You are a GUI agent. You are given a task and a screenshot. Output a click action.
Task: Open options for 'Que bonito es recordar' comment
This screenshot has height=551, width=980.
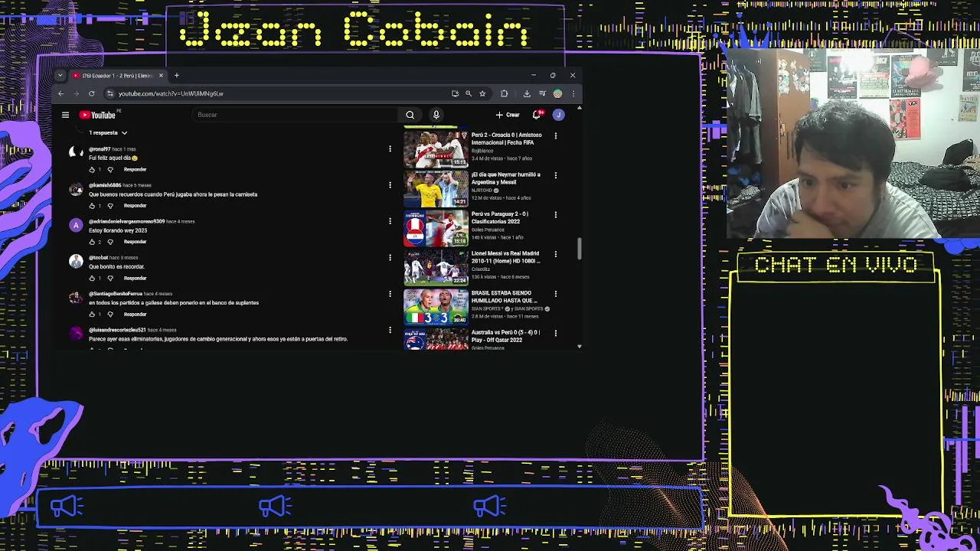tap(390, 258)
